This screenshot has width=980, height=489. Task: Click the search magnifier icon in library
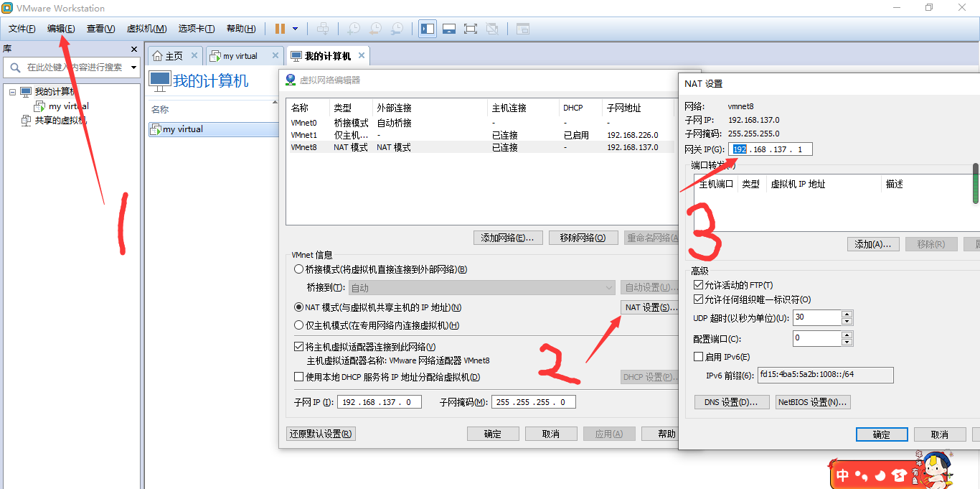click(x=15, y=67)
